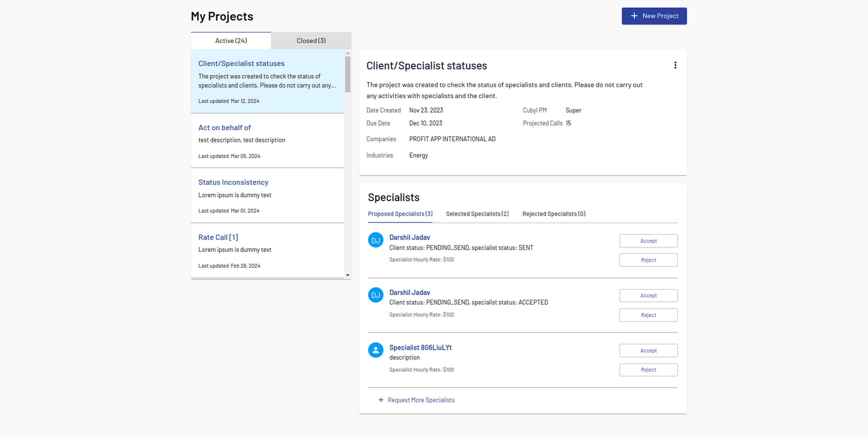Open Specialist 8G6LiuLYt profile name
This screenshot has width=868, height=437.
pos(420,347)
